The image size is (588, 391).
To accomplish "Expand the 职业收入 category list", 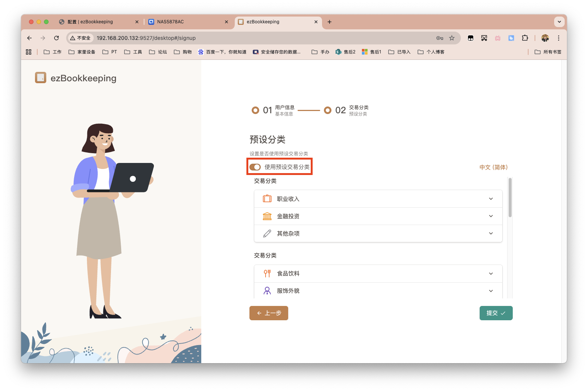I will point(491,199).
